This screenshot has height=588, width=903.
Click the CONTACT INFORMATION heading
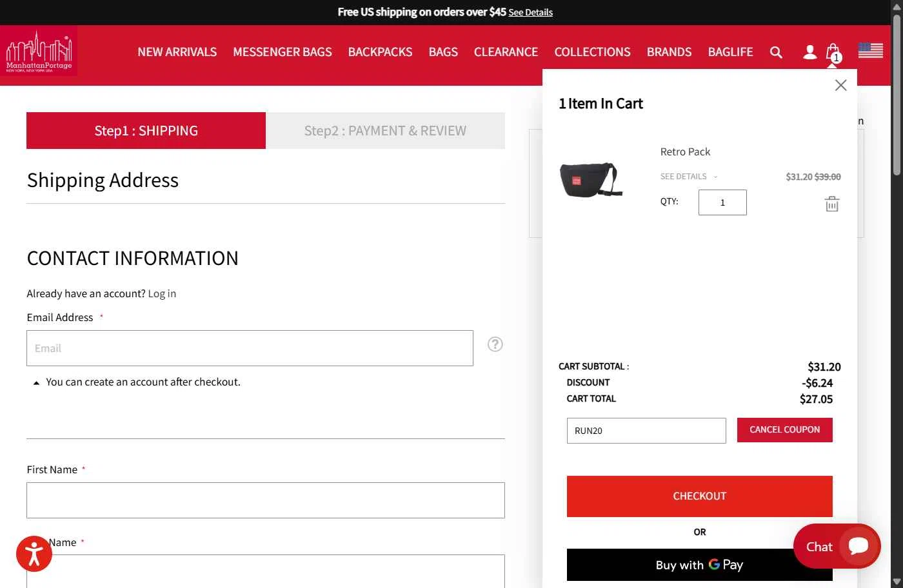pos(133,259)
